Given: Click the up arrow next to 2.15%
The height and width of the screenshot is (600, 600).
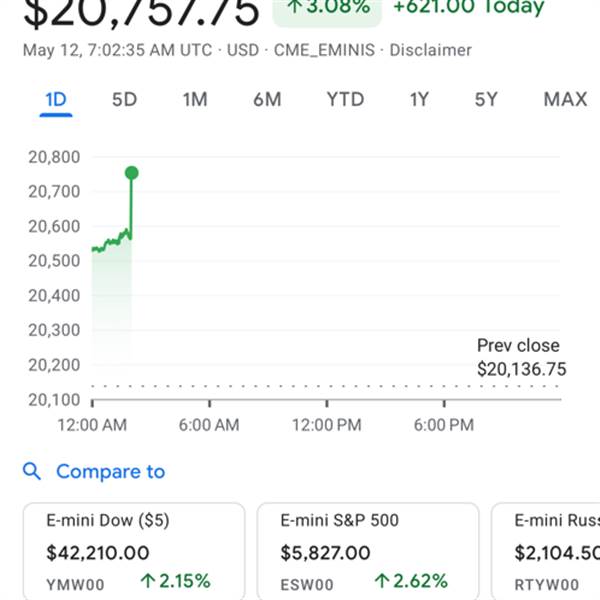Looking at the screenshot, I should click(148, 580).
